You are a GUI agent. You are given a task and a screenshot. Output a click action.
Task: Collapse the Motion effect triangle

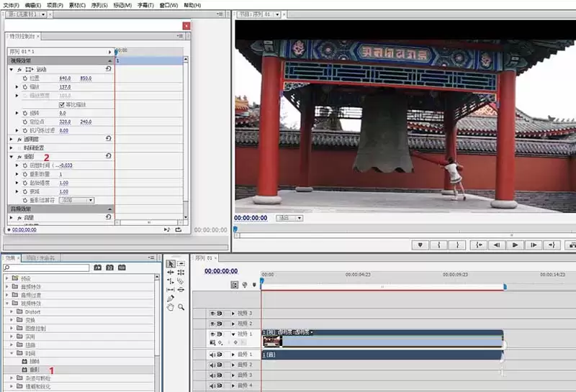pos(12,69)
